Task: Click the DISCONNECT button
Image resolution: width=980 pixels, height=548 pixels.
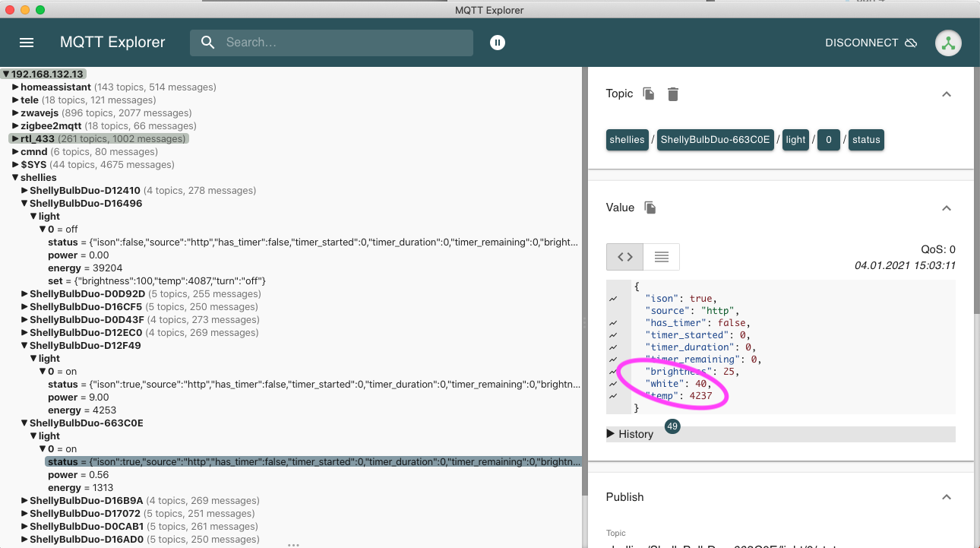Action: coord(861,43)
